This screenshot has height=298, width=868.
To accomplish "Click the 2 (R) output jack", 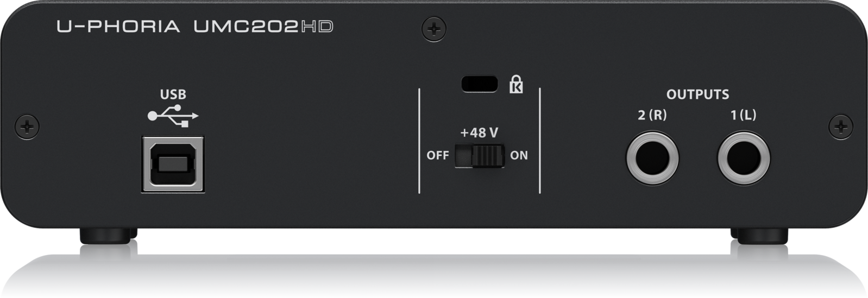I will tap(652, 158).
